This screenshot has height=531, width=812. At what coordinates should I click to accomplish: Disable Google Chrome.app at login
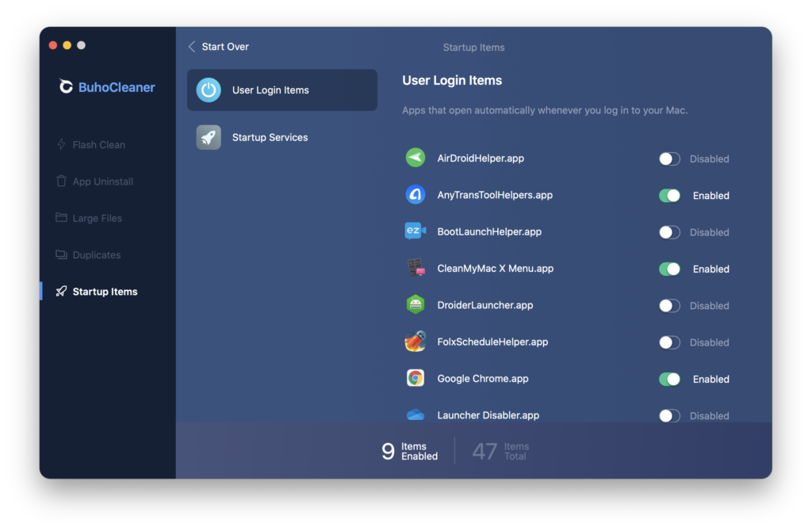[669, 380]
